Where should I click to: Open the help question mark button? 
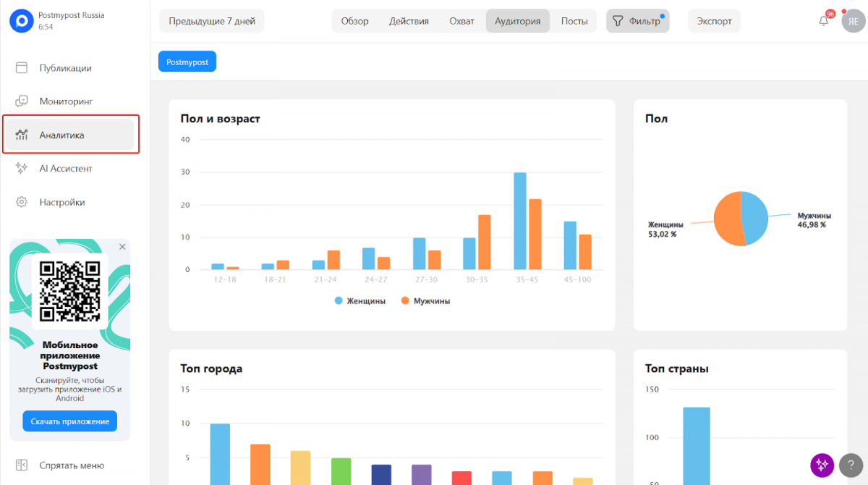tap(851, 465)
